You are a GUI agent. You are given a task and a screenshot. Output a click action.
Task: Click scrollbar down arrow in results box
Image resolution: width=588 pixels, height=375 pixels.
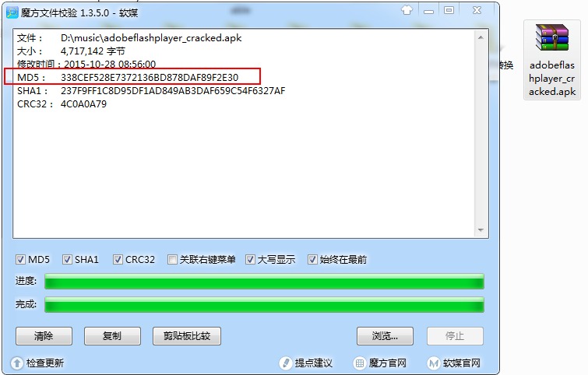(481, 230)
